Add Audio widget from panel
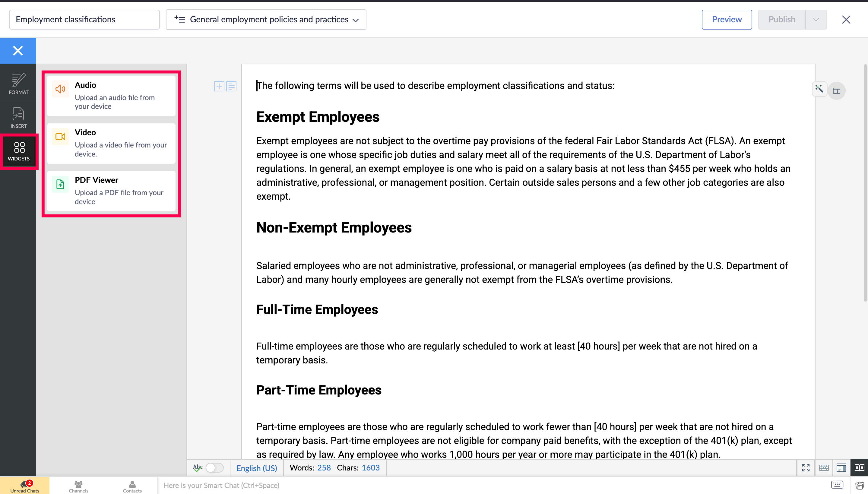The image size is (868, 494). [x=111, y=95]
